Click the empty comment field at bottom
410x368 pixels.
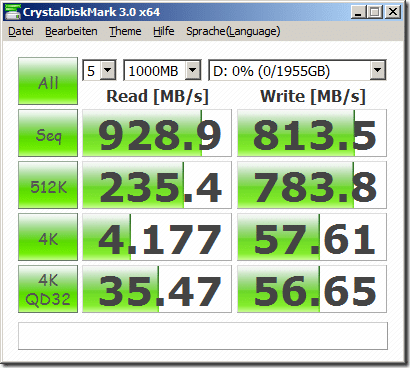coord(203,336)
